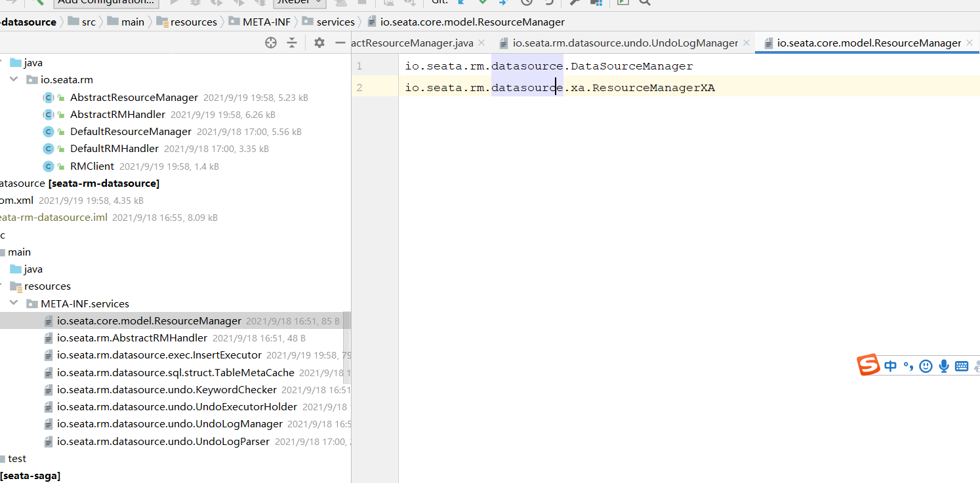Viewport: 980px width, 483px height.
Task: Close the actResourceManager.java editor tab
Action: (x=481, y=43)
